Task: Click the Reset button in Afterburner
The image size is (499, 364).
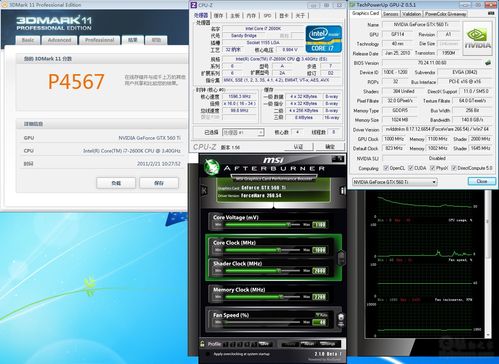Action: 309,344
